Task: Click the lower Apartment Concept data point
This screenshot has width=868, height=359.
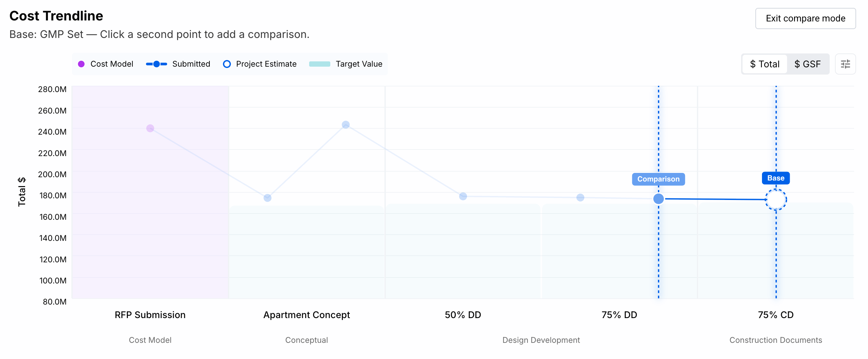Action: click(x=267, y=198)
